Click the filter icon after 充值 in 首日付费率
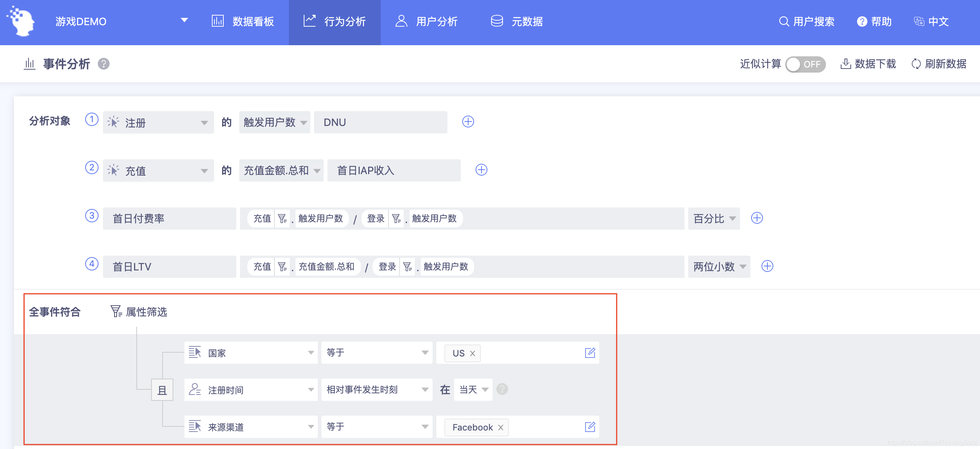Image resolution: width=980 pixels, height=449 pixels. tap(282, 219)
